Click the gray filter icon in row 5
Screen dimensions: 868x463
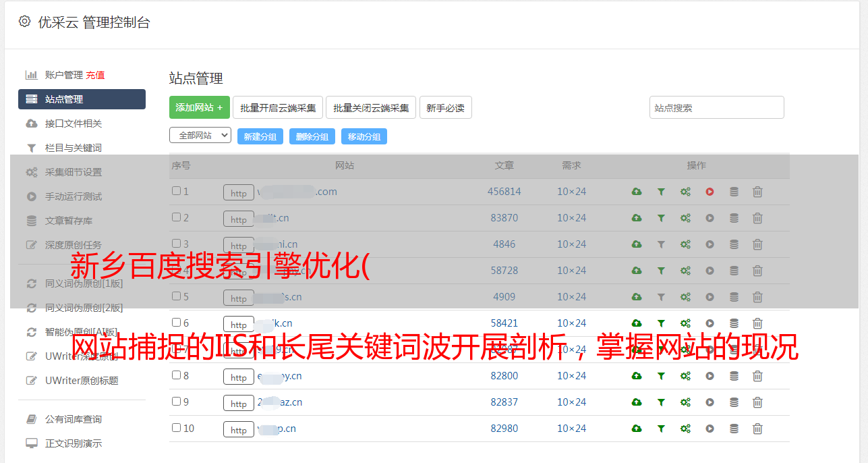(x=661, y=297)
